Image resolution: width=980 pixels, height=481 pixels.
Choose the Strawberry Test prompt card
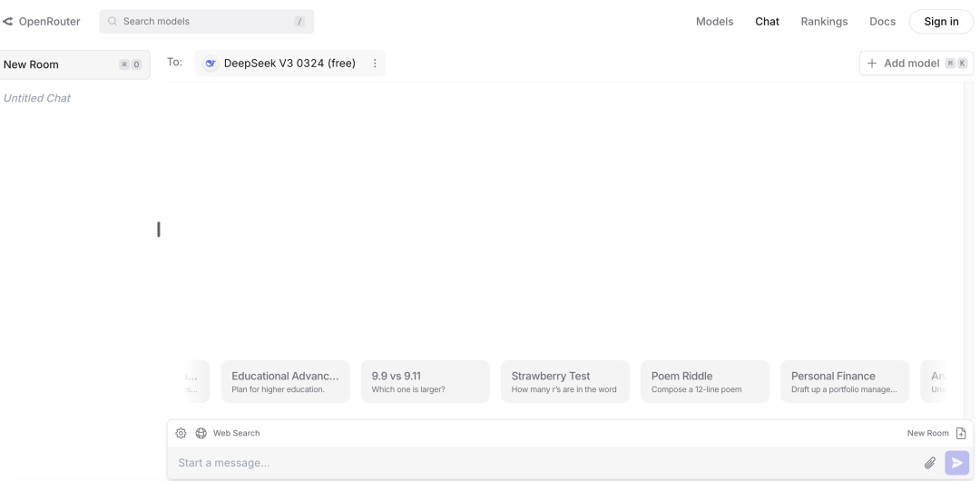click(x=565, y=381)
